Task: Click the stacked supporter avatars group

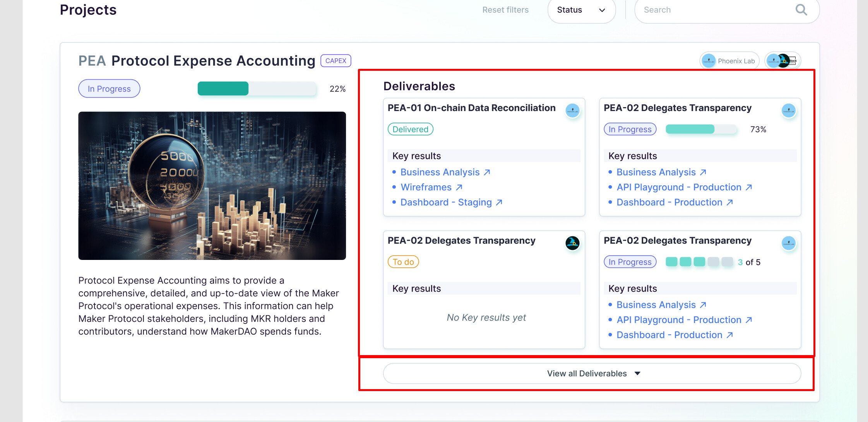Action: pos(782,61)
